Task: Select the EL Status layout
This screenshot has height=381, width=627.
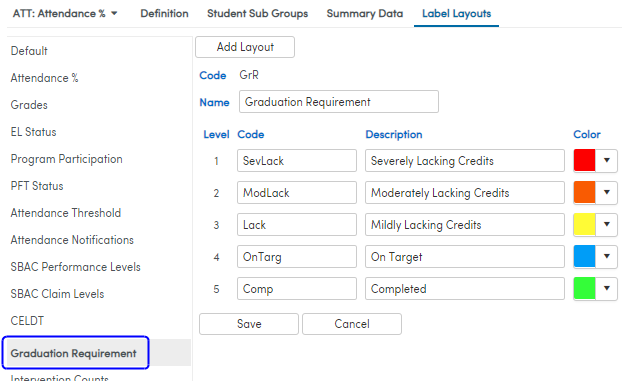Action: pyautogui.click(x=34, y=132)
